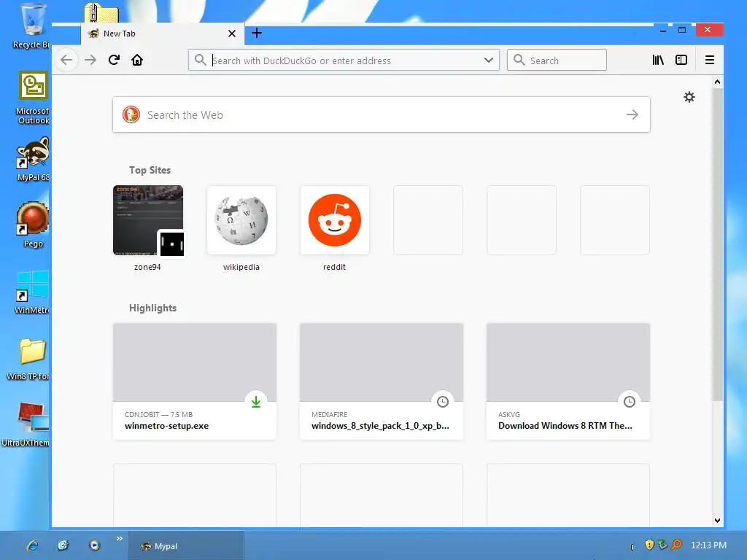747x560 pixels.
Task: Open the home page via house icon
Action: [137, 60]
